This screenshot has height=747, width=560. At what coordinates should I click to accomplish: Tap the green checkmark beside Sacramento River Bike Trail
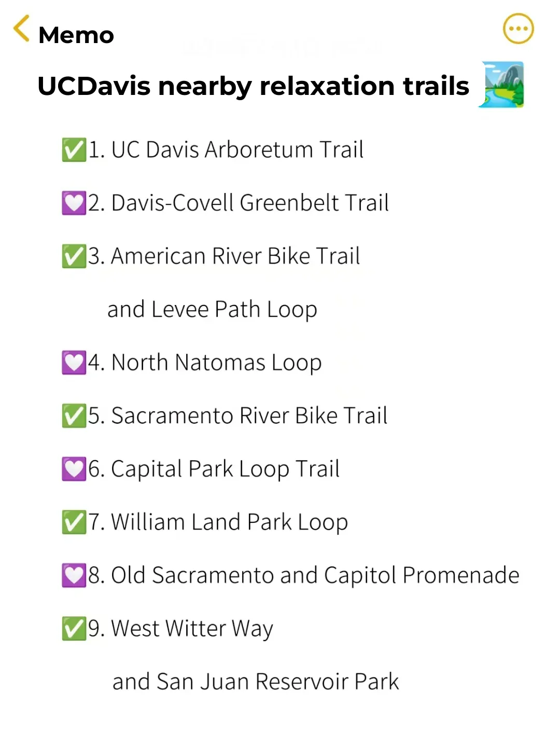pos(74,415)
